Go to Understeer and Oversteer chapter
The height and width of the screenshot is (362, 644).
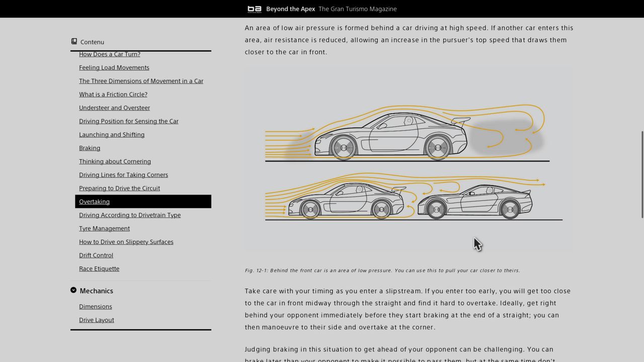click(114, 108)
